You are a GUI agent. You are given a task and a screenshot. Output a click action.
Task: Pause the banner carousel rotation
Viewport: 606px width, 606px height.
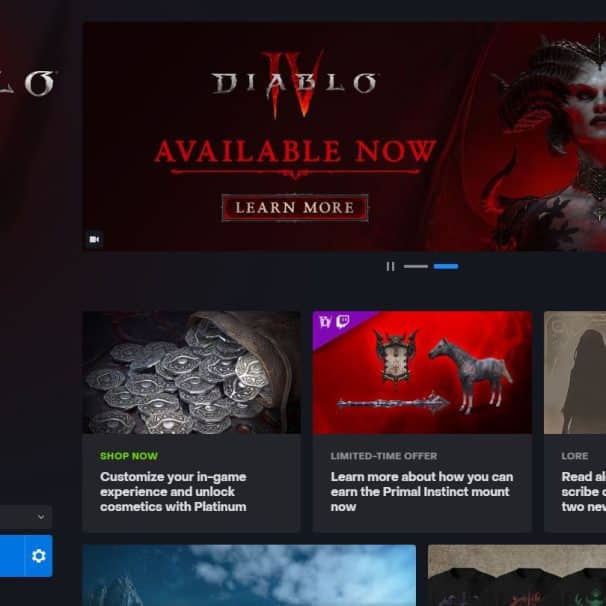click(x=390, y=267)
